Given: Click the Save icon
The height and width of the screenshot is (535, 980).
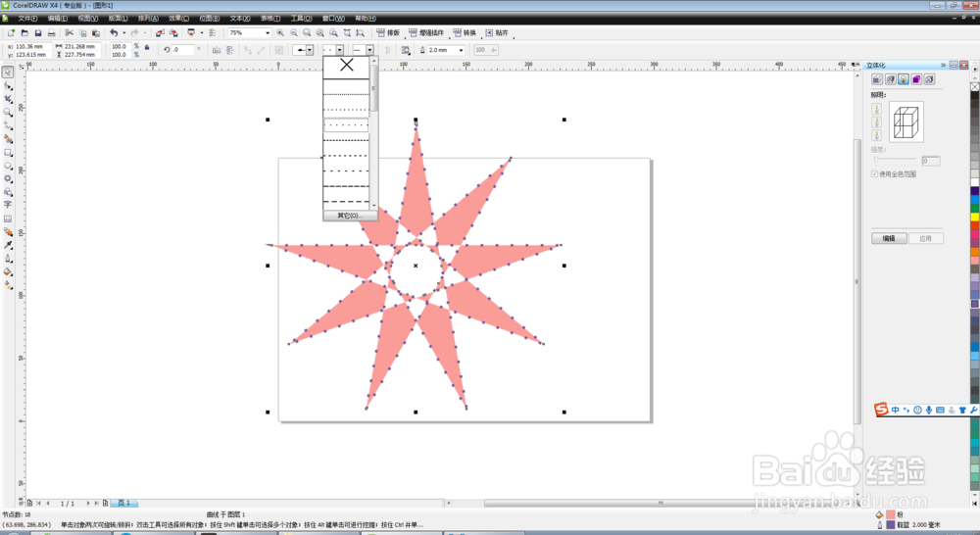Looking at the screenshot, I should point(38,32).
